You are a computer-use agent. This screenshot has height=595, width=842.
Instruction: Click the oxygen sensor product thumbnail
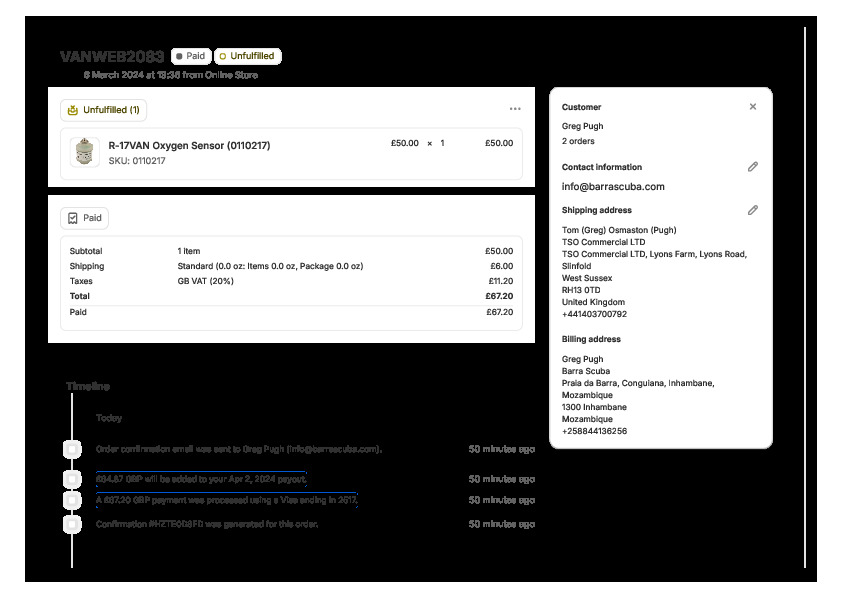85,152
